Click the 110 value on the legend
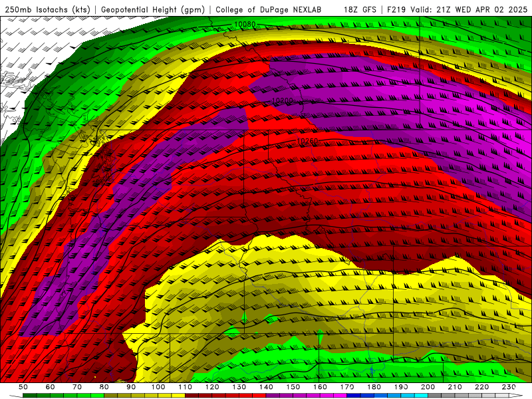 coord(185,387)
